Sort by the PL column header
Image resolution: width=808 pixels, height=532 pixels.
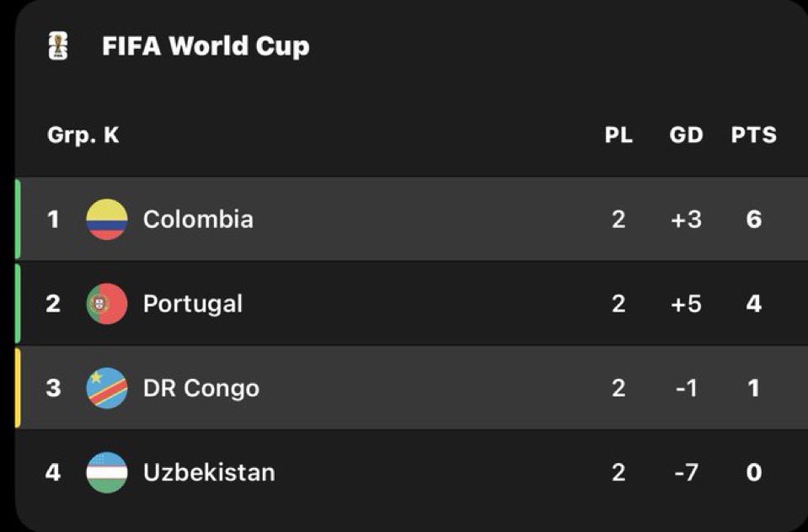[618, 136]
